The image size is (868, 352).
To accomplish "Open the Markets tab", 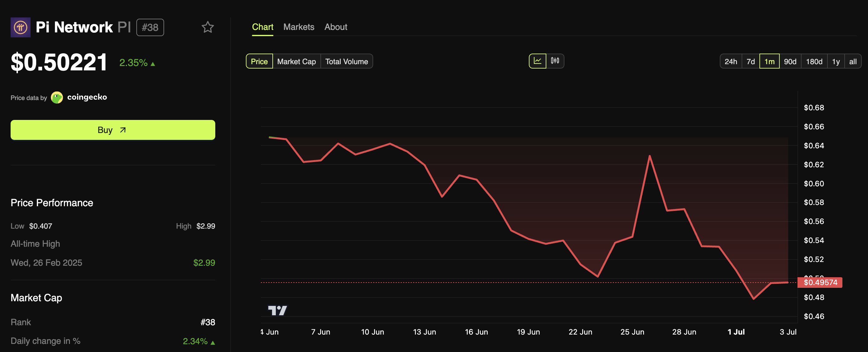I will click(x=299, y=27).
